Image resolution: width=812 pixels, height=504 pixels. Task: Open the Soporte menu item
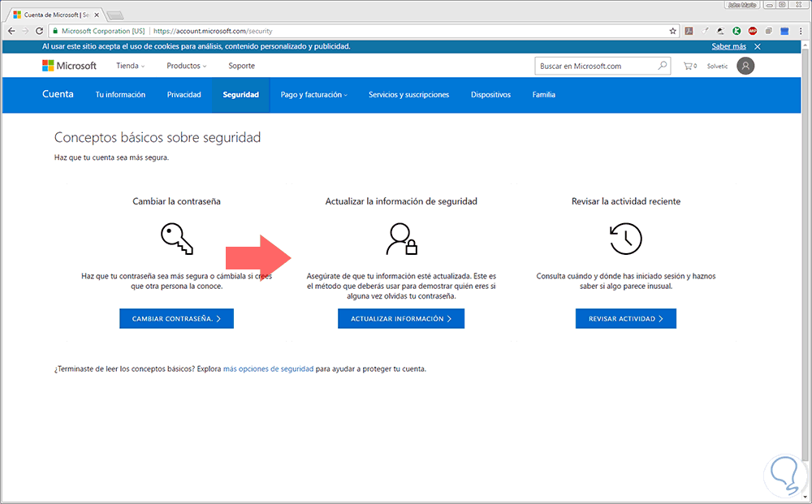241,66
